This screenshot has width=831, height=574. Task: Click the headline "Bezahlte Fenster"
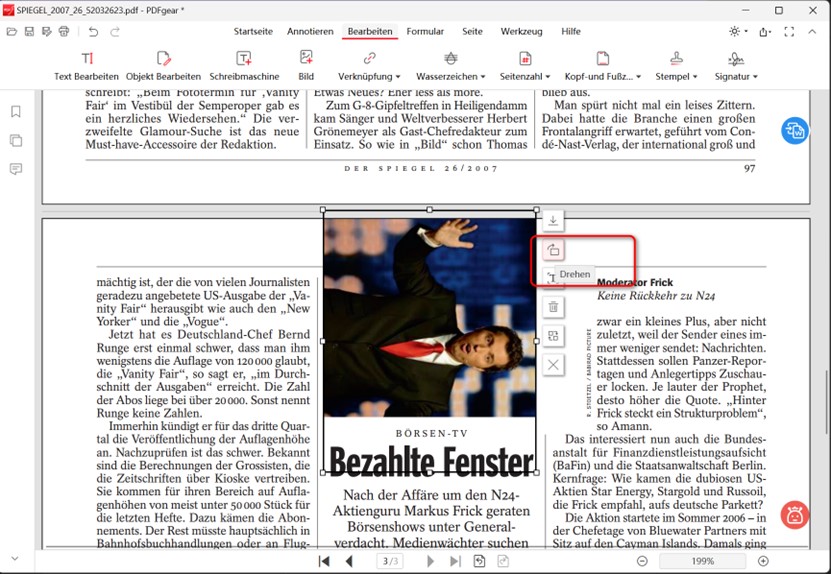pyautogui.click(x=431, y=460)
